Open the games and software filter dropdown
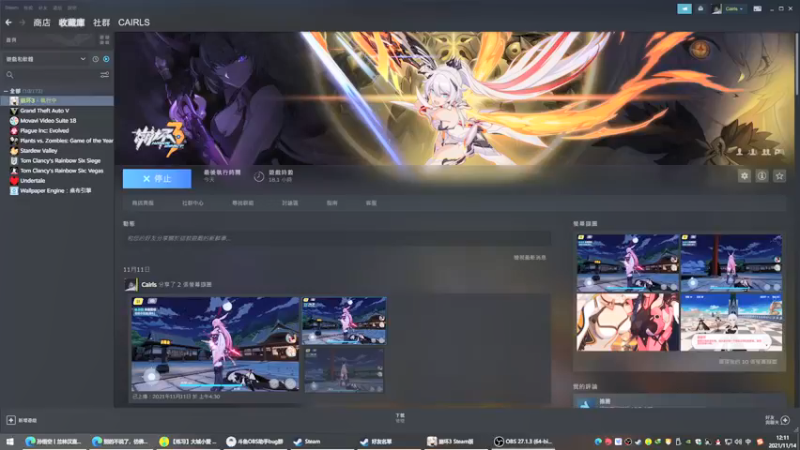 (x=45, y=59)
